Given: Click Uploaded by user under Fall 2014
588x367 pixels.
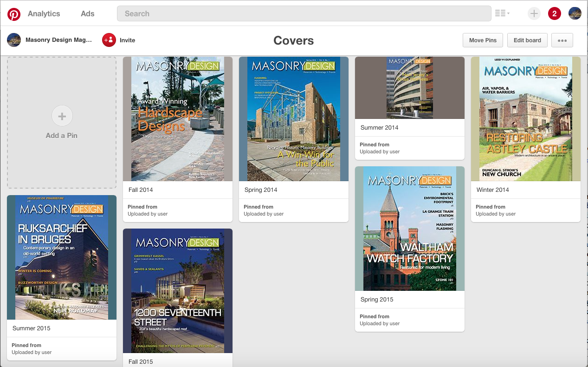Looking at the screenshot, I should 148,214.
